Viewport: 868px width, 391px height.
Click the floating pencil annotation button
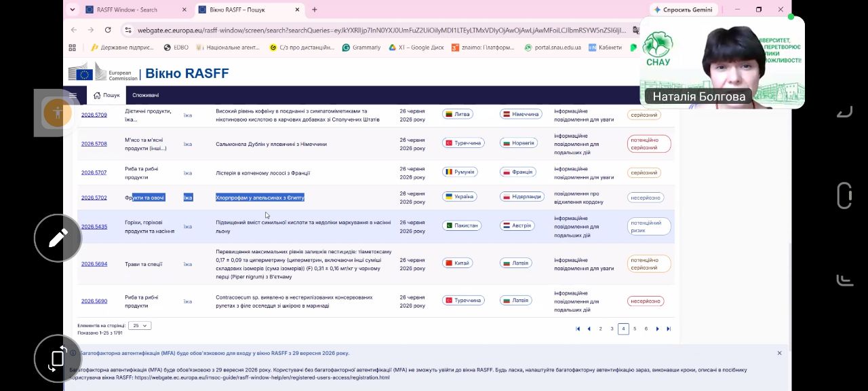click(58, 238)
